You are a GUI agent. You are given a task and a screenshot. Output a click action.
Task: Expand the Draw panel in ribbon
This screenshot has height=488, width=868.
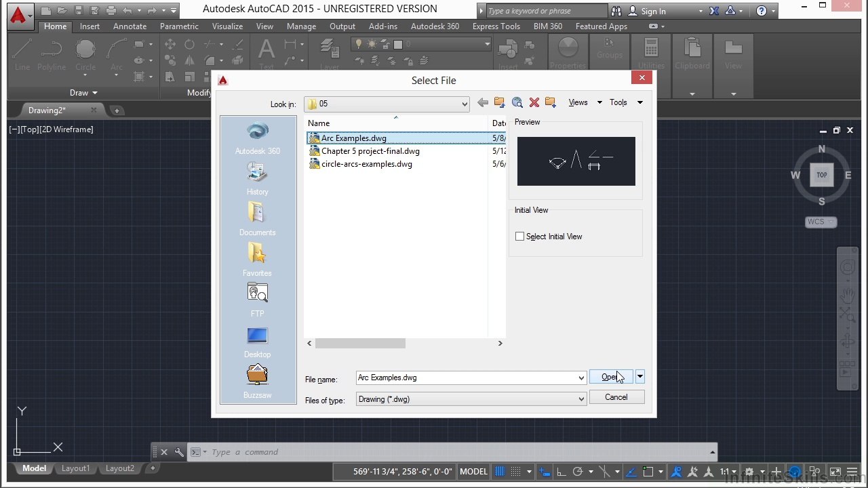(83, 93)
